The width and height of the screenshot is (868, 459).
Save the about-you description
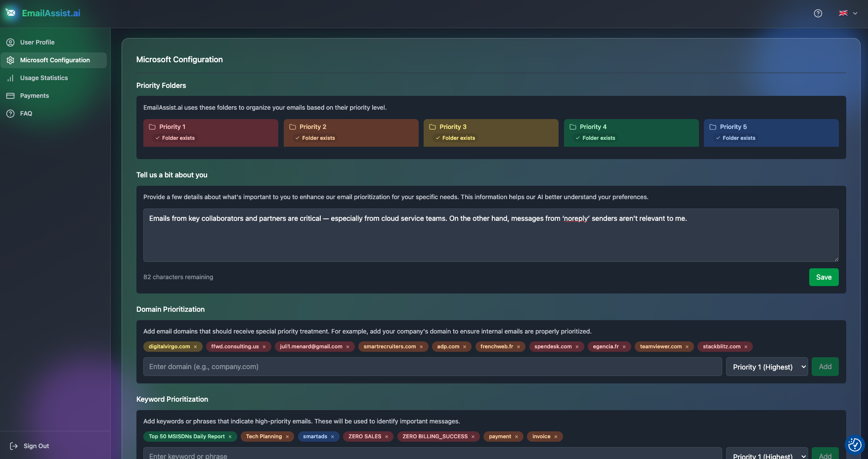pyautogui.click(x=824, y=277)
